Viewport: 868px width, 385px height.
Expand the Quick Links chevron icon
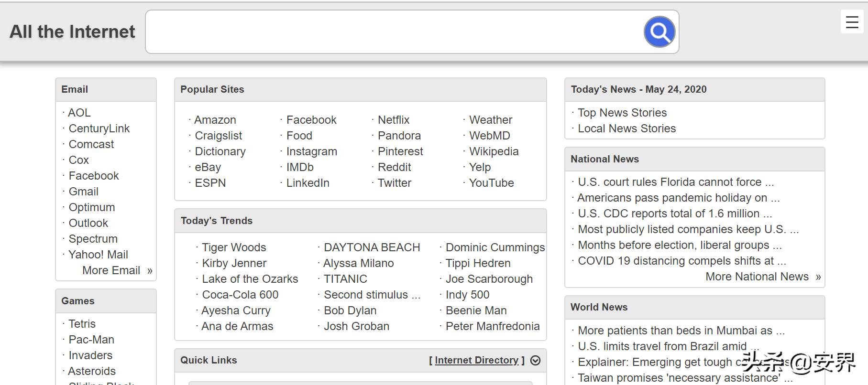point(536,361)
